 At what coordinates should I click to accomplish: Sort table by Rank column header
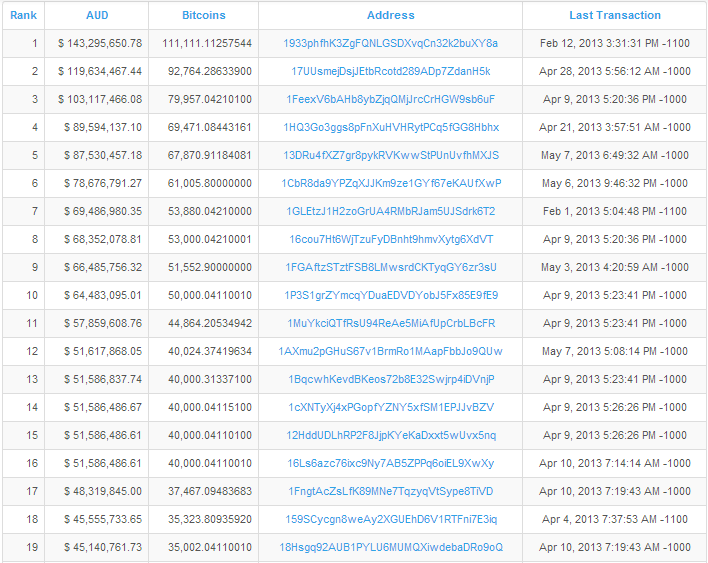pyautogui.click(x=23, y=15)
